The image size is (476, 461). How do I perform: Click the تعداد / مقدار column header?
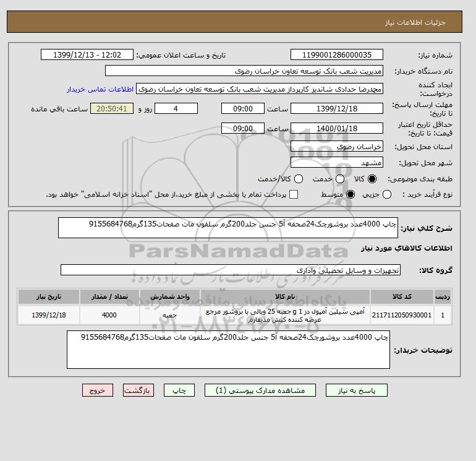click(x=109, y=296)
